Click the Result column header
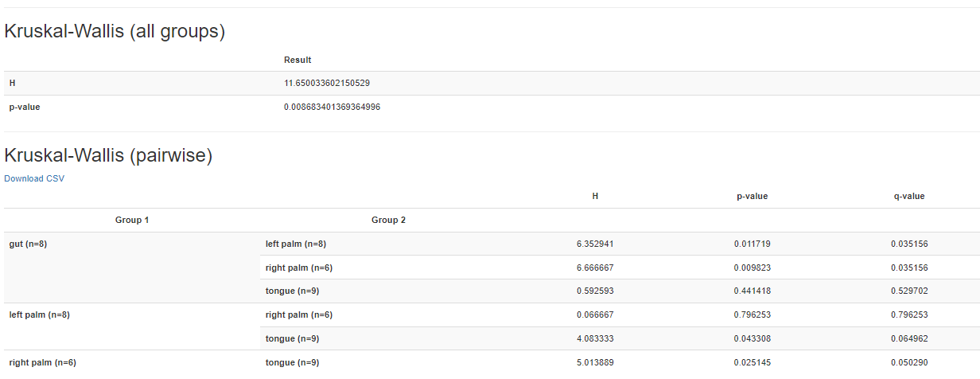This screenshot has height=379, width=980. 297,60
